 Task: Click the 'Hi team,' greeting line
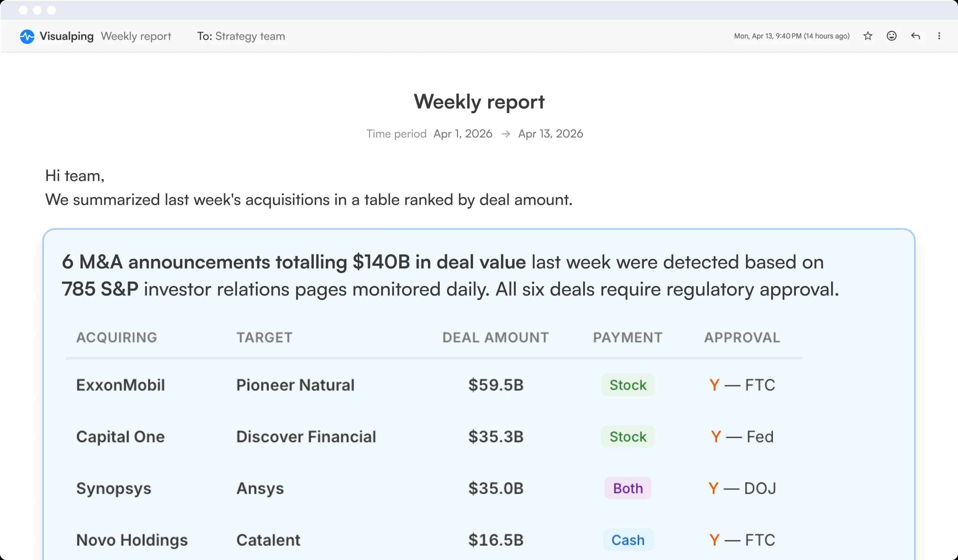point(75,176)
